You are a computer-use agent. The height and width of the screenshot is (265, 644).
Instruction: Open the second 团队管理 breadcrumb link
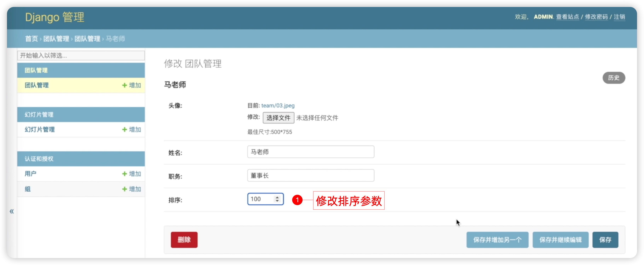[x=87, y=39]
